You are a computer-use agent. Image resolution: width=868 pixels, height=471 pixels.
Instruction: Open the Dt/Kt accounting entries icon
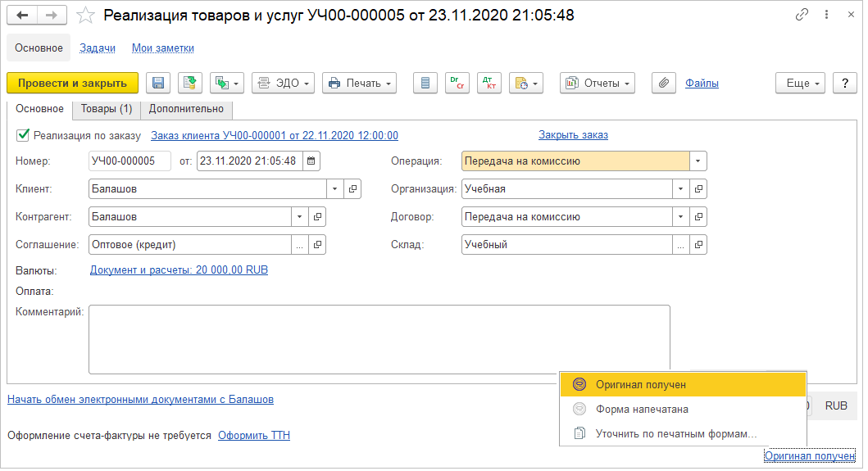tap(489, 83)
